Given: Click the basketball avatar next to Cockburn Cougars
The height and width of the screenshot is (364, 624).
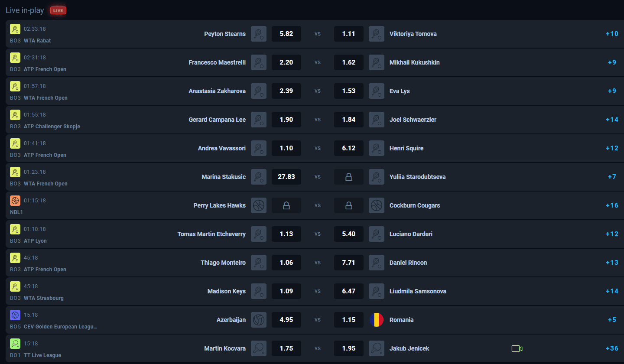Looking at the screenshot, I should pyautogui.click(x=377, y=205).
